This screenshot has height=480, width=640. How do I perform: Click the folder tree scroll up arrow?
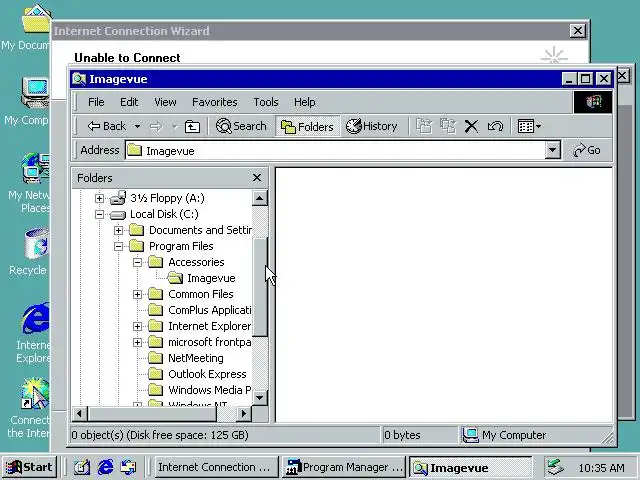pos(260,198)
